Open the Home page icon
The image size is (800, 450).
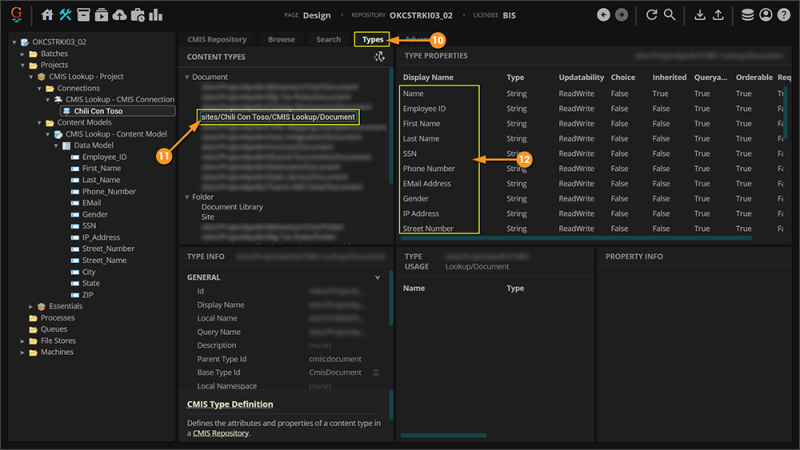[x=48, y=15]
